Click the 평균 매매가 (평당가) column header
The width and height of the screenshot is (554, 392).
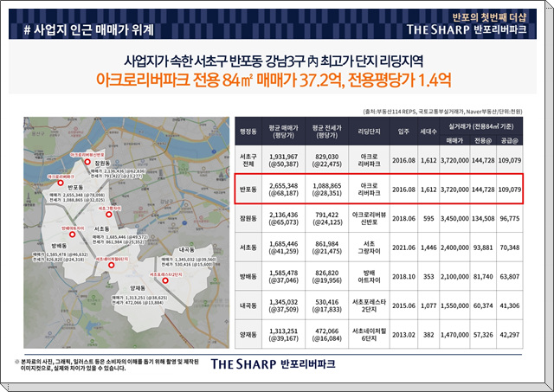click(283, 132)
